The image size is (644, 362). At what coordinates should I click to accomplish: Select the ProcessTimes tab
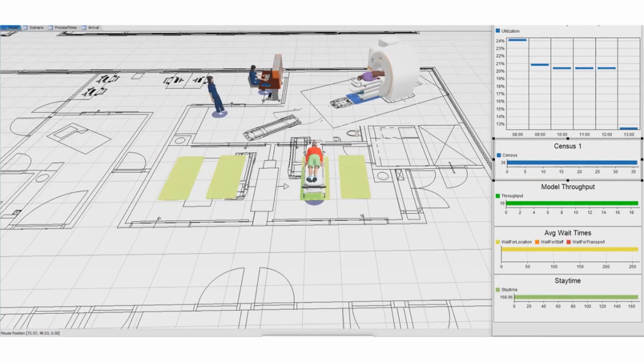pyautogui.click(x=65, y=28)
